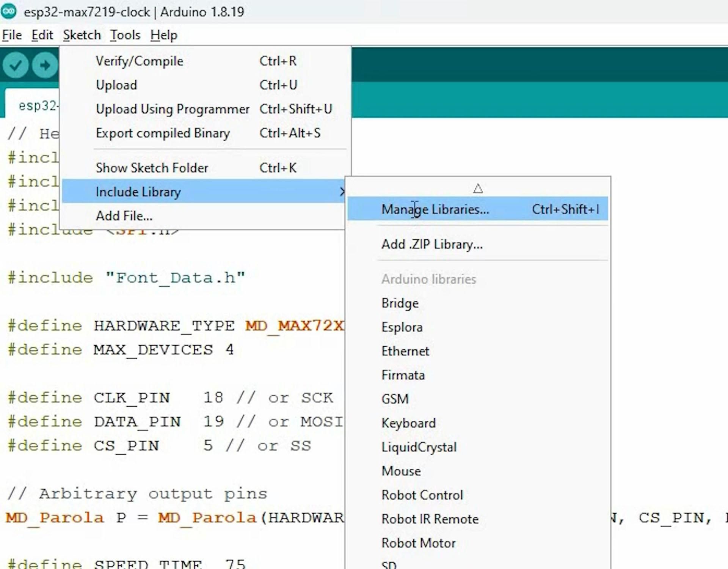Screen dimensions: 728x569
Task: Include the Esplora library
Action: (478, 327)
